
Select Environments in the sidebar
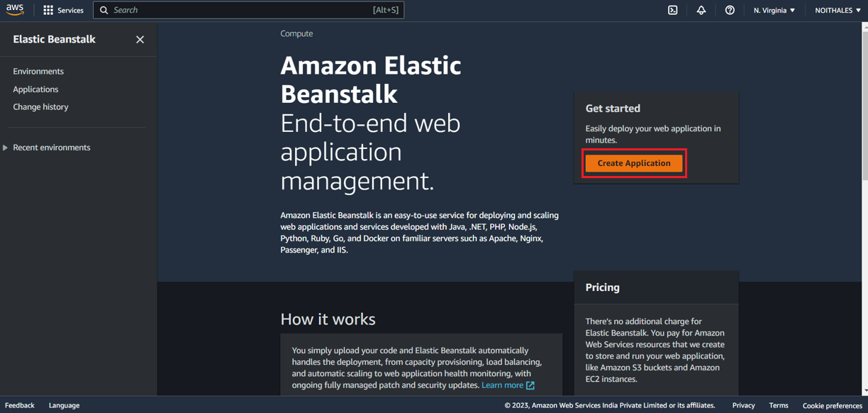[38, 71]
